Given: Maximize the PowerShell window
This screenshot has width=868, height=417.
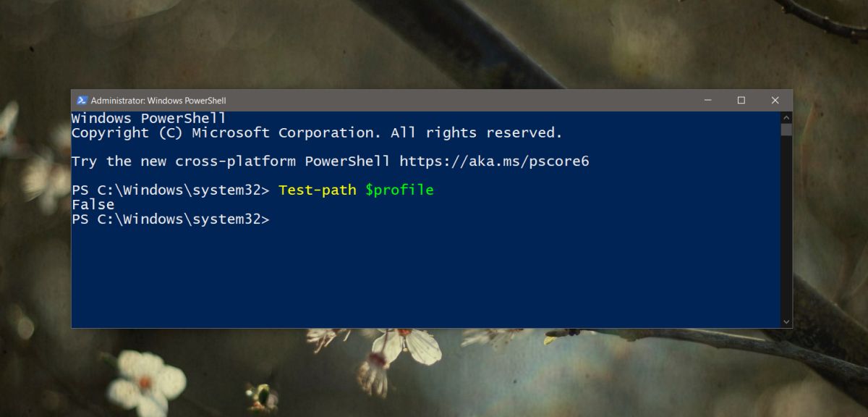Looking at the screenshot, I should coord(741,101).
